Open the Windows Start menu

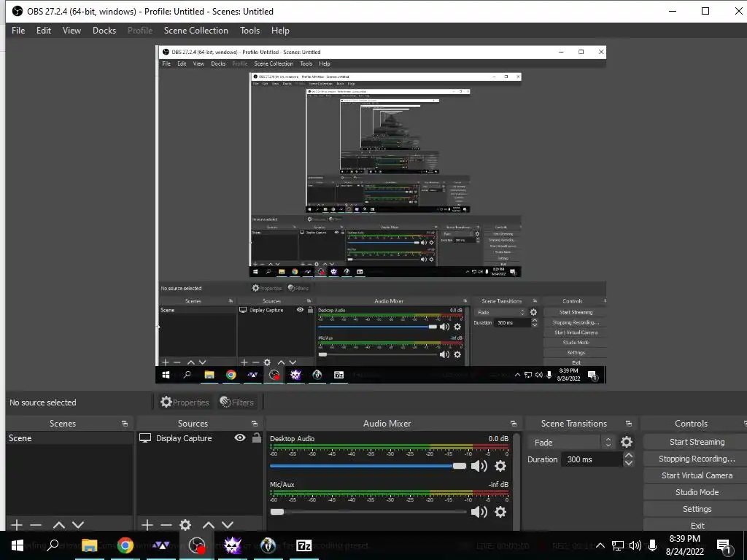coord(18,545)
